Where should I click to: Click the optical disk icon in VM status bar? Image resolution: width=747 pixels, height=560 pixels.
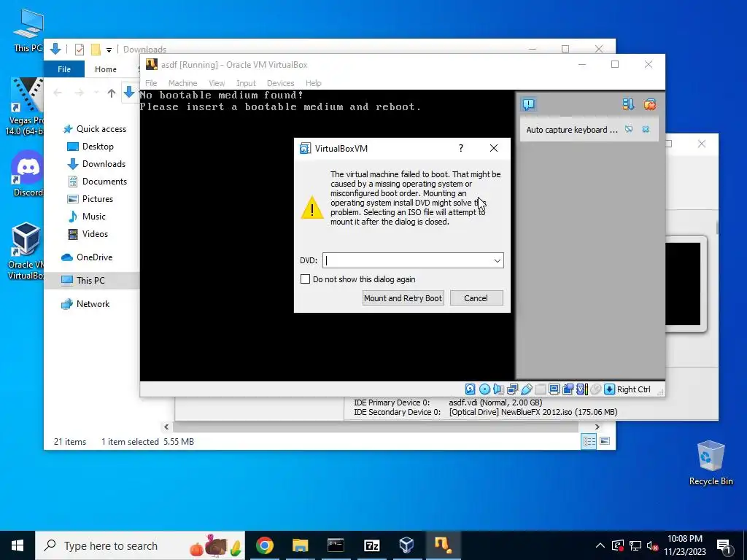point(484,389)
